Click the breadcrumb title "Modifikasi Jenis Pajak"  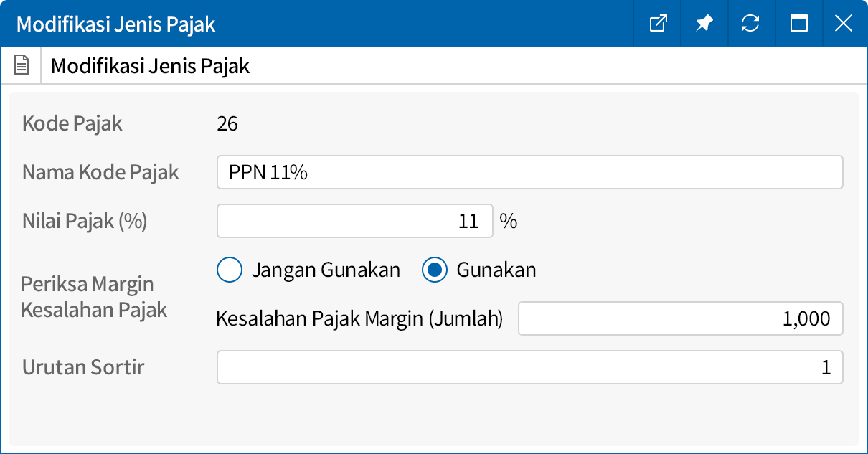pos(149,65)
